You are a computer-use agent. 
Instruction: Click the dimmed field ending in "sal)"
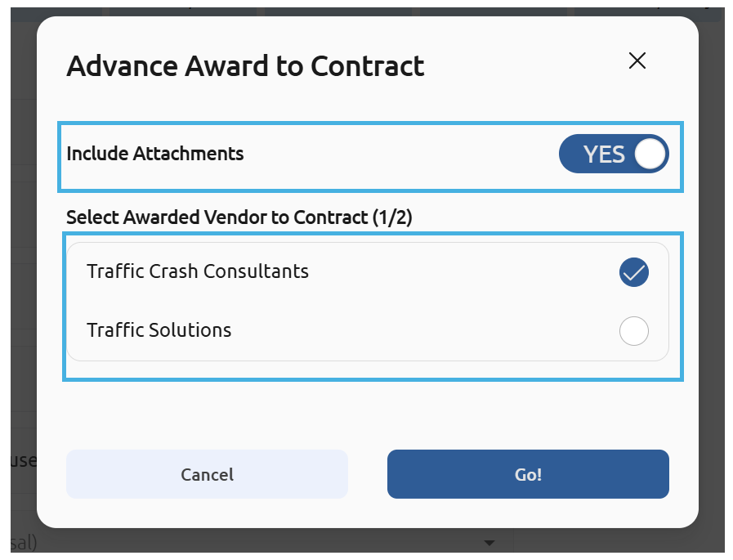25,543
